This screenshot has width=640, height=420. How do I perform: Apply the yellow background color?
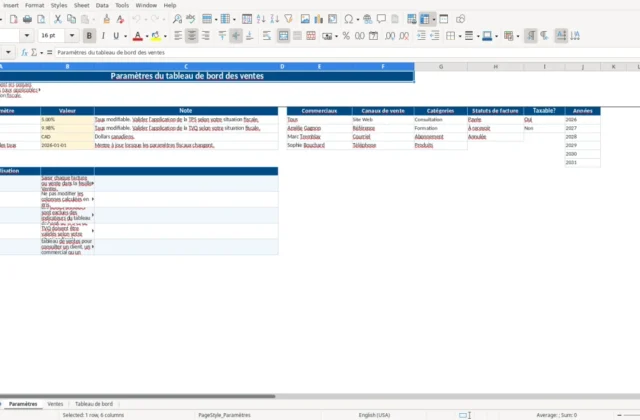pyautogui.click(x=156, y=36)
